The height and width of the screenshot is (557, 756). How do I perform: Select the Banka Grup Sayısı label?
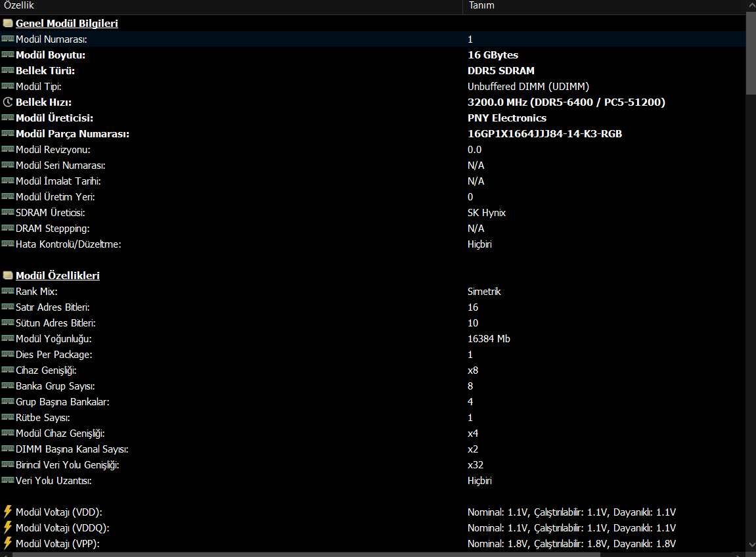pos(55,386)
